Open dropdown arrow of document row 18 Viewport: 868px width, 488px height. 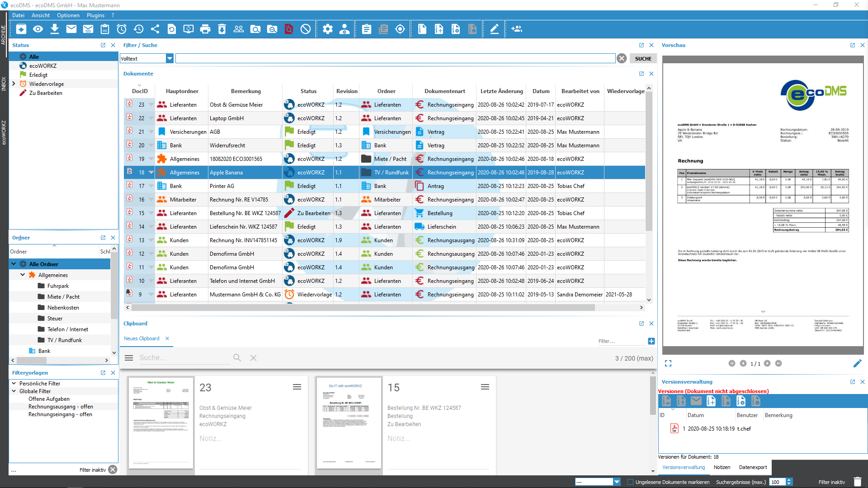[151, 172]
